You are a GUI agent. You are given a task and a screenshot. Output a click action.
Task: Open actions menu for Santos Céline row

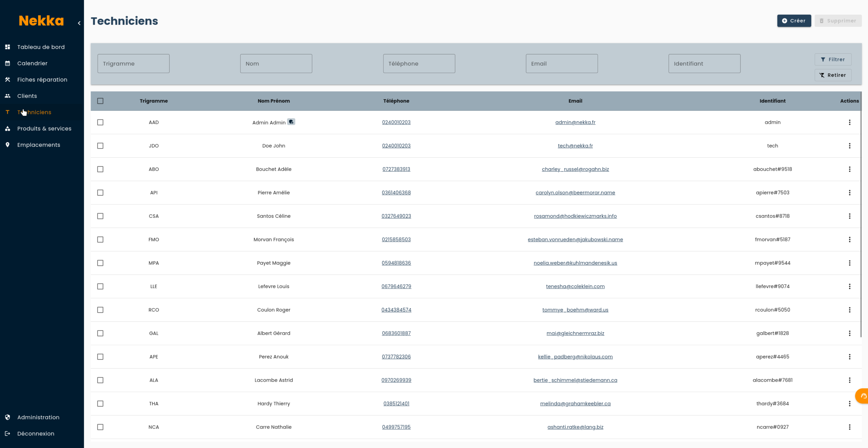[849, 216]
